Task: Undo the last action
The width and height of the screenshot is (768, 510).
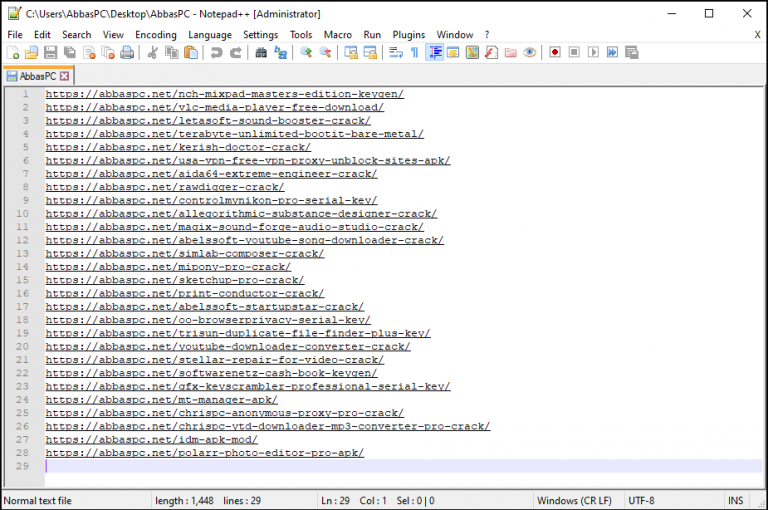Action: click(x=216, y=52)
